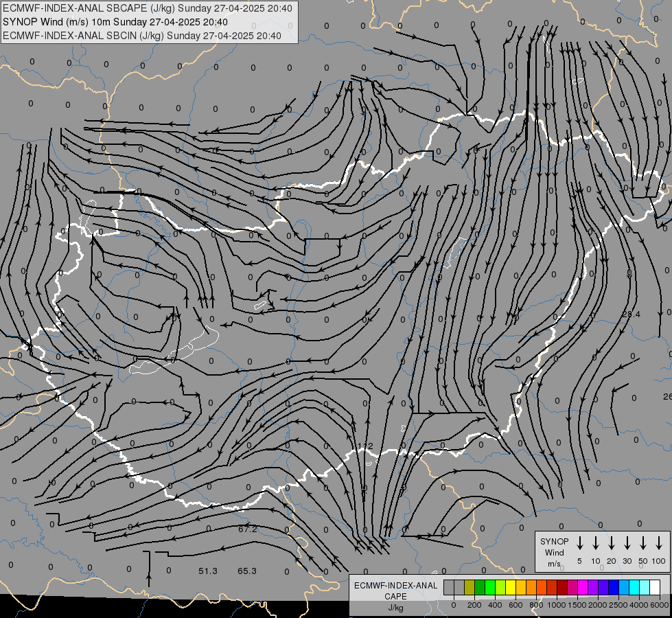Click the 2500 tick label on CAPE scale
This screenshot has width=672, height=618.
pos(618,605)
